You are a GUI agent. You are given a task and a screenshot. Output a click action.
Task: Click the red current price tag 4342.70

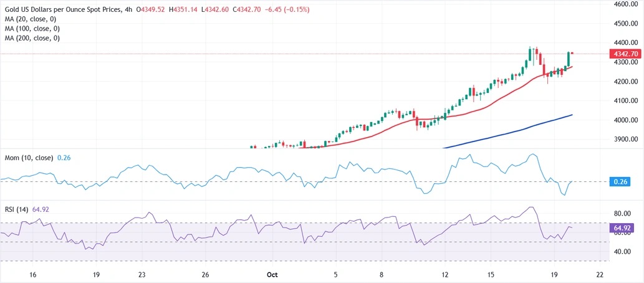tap(625, 54)
